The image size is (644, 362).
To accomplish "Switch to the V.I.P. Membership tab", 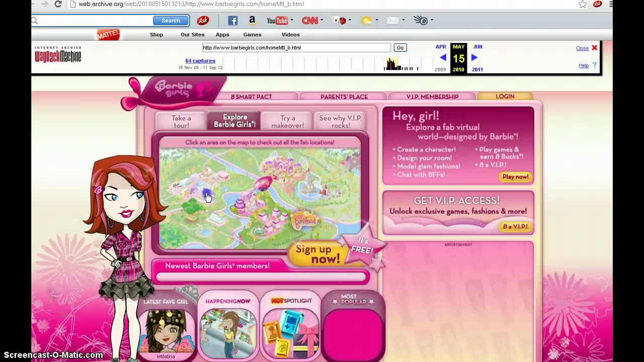I will (x=432, y=97).
